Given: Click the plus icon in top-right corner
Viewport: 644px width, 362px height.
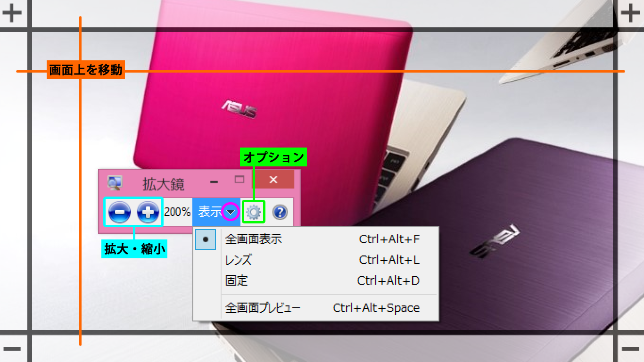Looking at the screenshot, I should pos(631,13).
